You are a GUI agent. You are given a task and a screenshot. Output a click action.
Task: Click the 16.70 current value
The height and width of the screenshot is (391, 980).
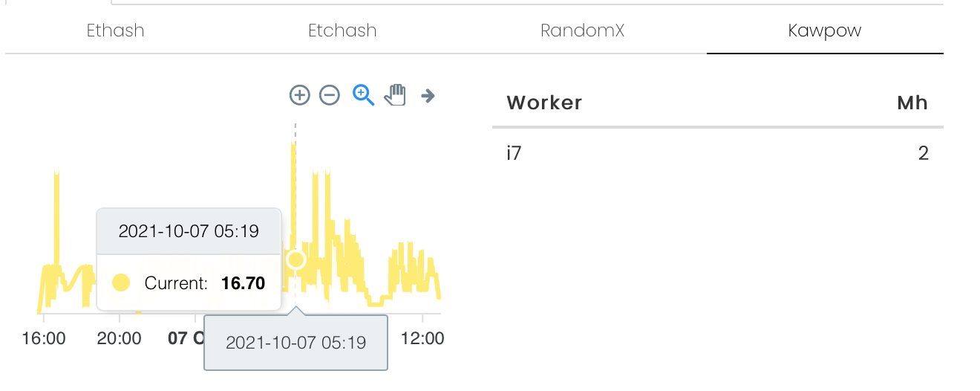point(244,283)
